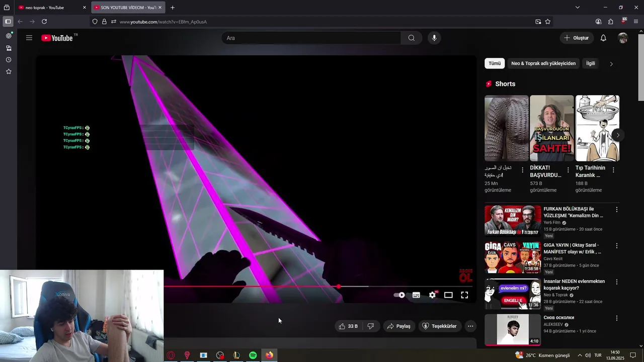Focus the Ara search field

pos(311,38)
